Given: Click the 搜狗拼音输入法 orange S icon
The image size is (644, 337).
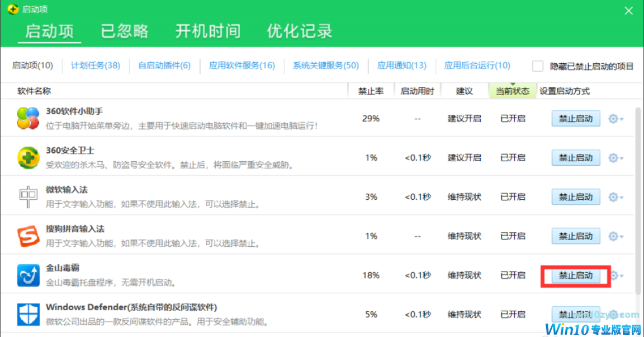Looking at the screenshot, I should pyautogui.click(x=28, y=236).
